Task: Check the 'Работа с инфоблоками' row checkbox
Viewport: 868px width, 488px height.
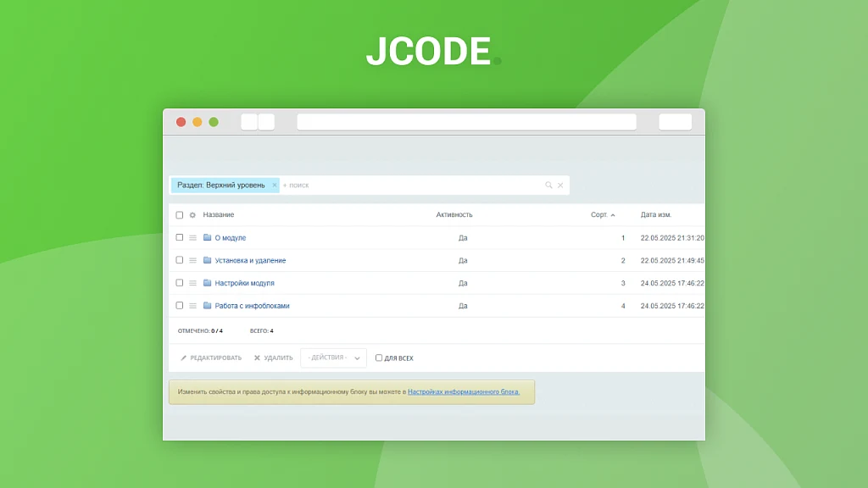Action: (x=180, y=305)
